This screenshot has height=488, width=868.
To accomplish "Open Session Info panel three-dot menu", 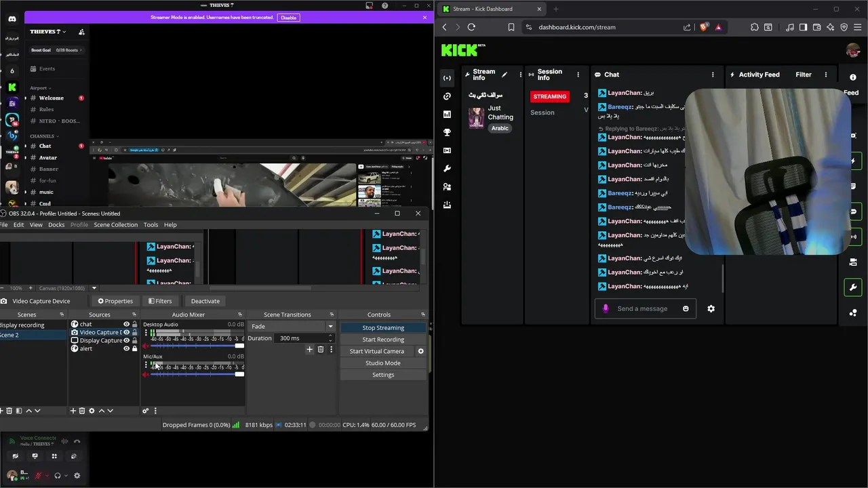I will click(578, 75).
